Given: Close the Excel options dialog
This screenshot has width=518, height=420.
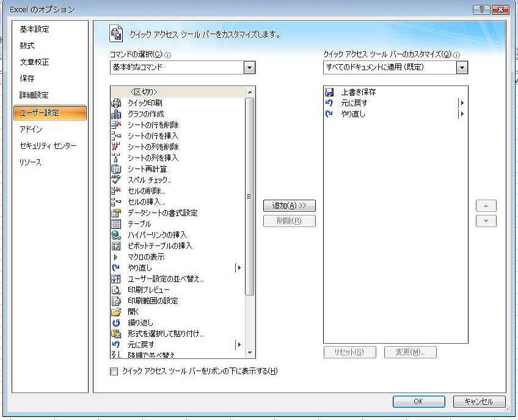Looking at the screenshot, I should pos(500,10).
